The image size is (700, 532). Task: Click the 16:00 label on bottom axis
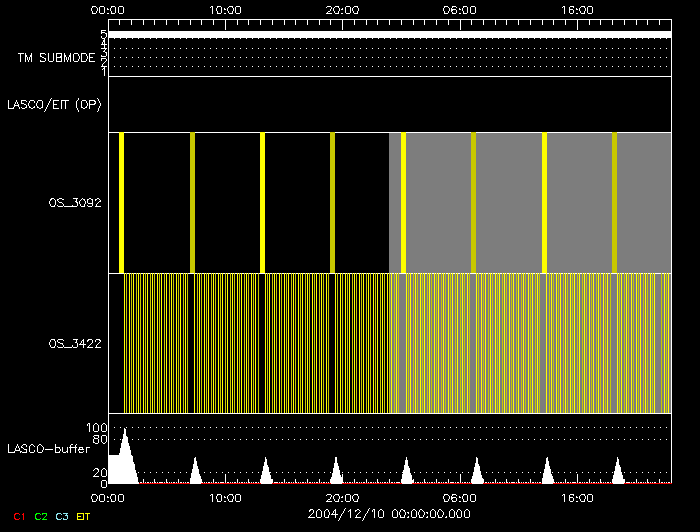tap(577, 497)
